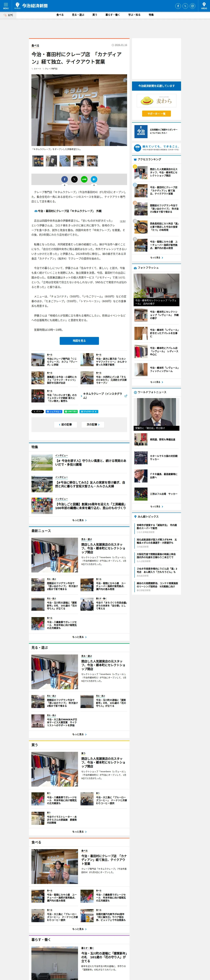Image resolution: width=210 pixels, height=980 pixels.
Task: Visit the Facebook page from the header icon
Action: point(178,6)
